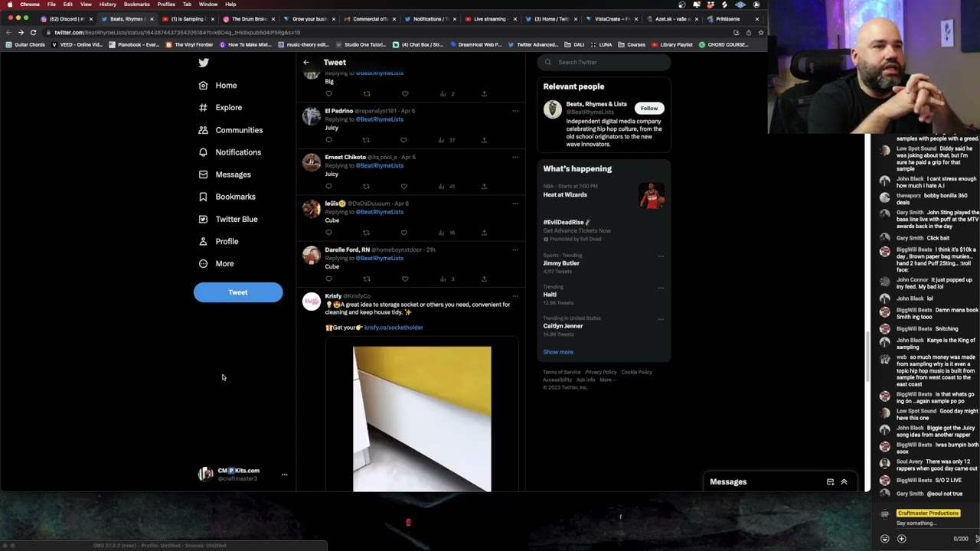980x551 pixels.
Task: Reply to El Padrino's tweet
Action: click(x=328, y=140)
